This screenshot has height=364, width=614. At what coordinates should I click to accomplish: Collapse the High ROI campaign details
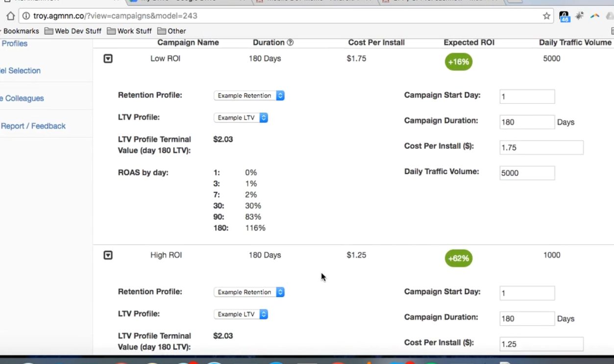tap(108, 255)
